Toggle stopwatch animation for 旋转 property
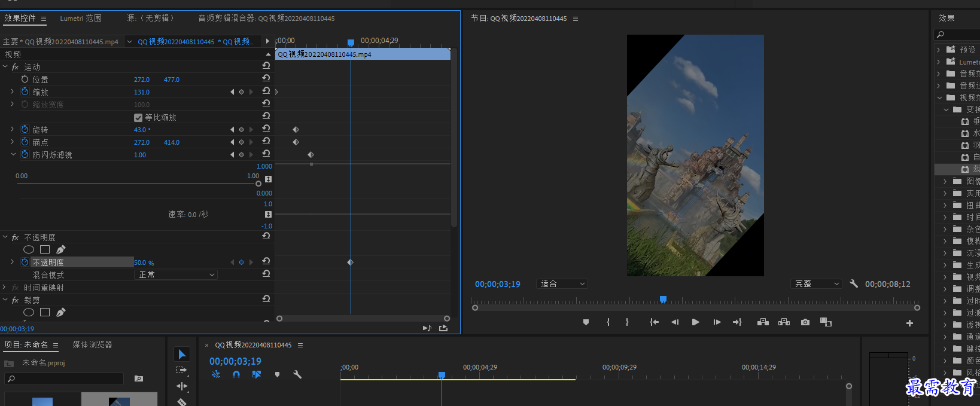Image resolution: width=980 pixels, height=406 pixels. coord(25,129)
